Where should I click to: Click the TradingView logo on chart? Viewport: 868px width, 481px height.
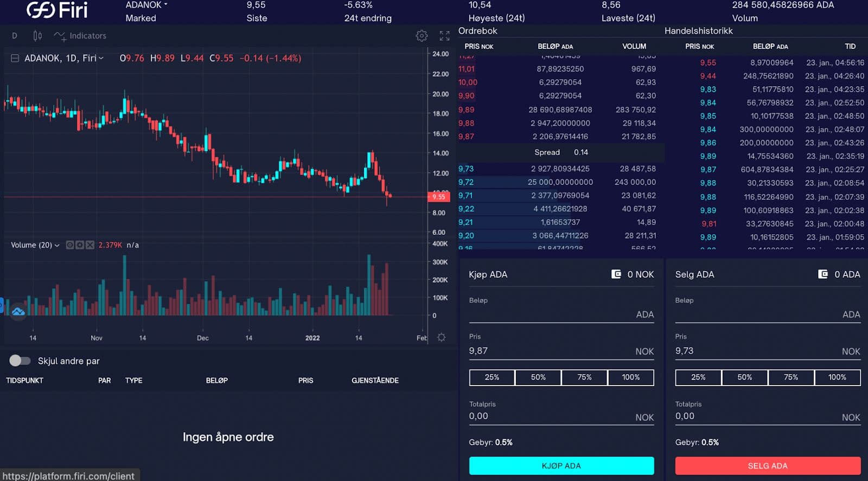click(x=18, y=311)
